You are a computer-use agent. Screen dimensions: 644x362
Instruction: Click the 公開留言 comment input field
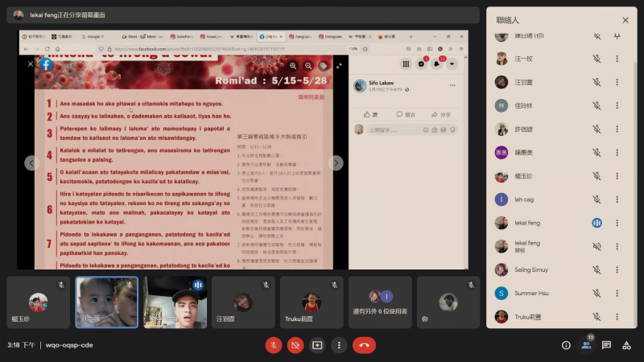tap(412, 130)
